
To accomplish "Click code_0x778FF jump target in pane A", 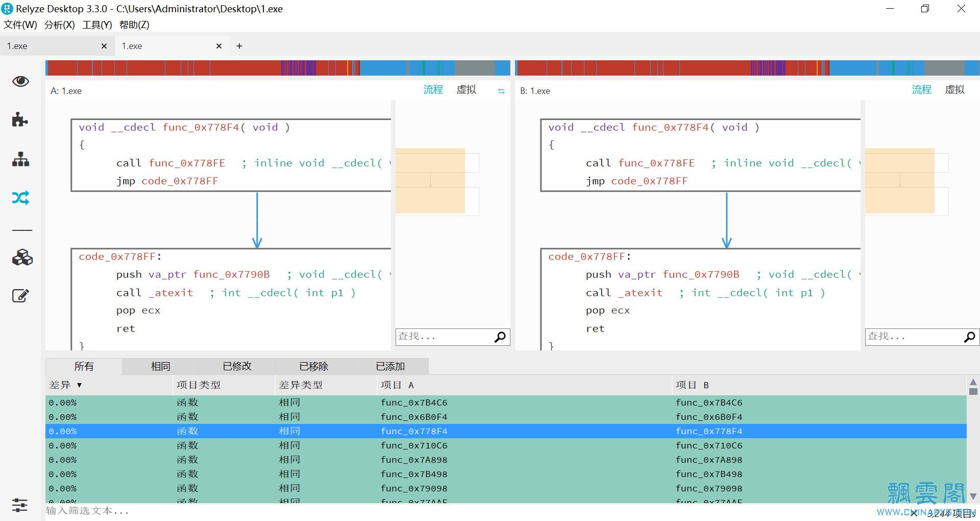I will tap(180, 181).
